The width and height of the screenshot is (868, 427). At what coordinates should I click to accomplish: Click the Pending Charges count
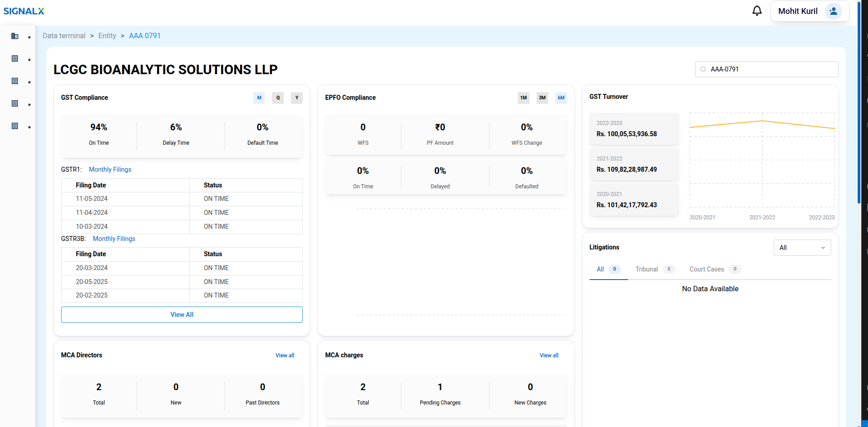tap(440, 387)
